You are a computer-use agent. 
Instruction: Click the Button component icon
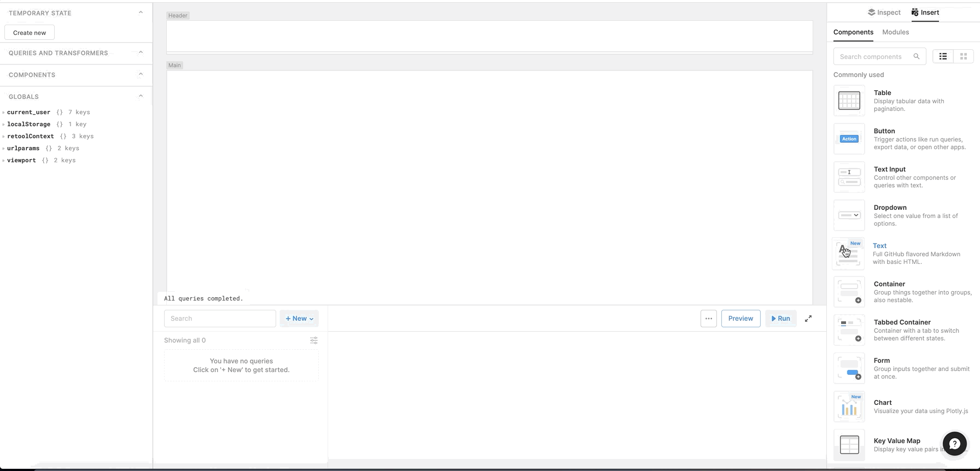point(849,139)
